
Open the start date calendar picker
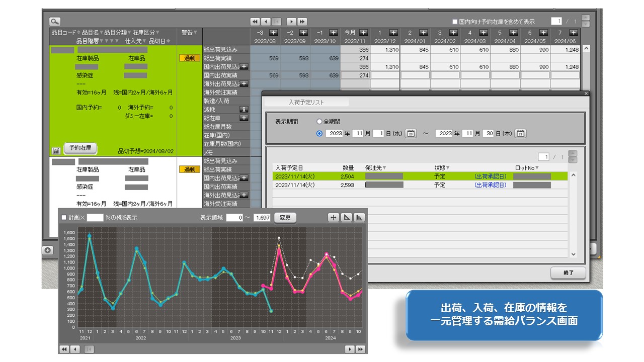(x=411, y=134)
